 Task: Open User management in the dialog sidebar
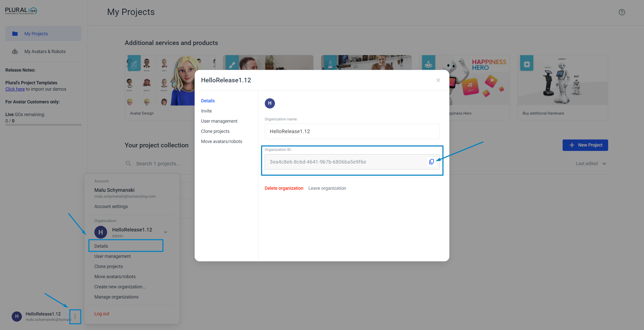[219, 121]
